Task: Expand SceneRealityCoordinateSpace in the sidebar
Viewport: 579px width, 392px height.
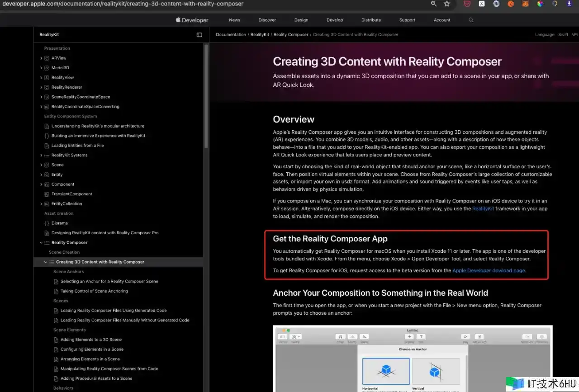Action: [41, 97]
